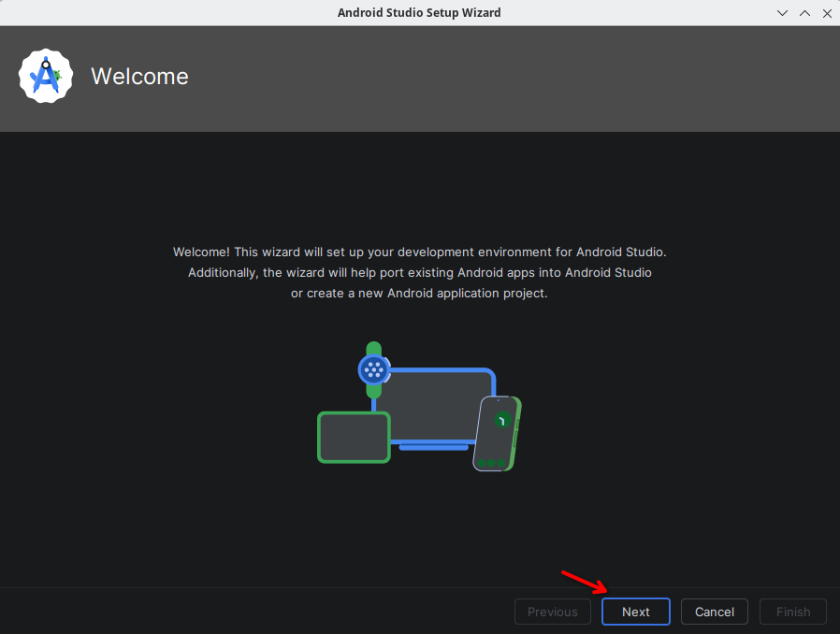Click the Cancel button
The height and width of the screenshot is (634, 840).
pos(714,612)
